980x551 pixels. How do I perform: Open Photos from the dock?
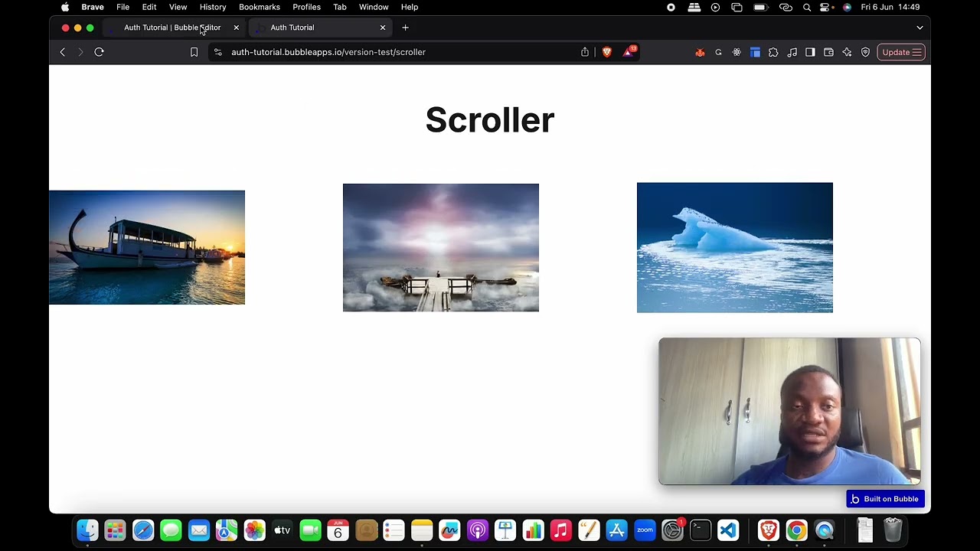tap(254, 530)
